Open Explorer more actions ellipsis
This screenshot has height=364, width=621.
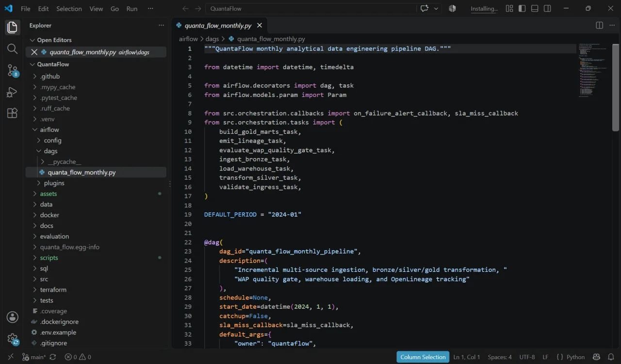[x=161, y=25]
